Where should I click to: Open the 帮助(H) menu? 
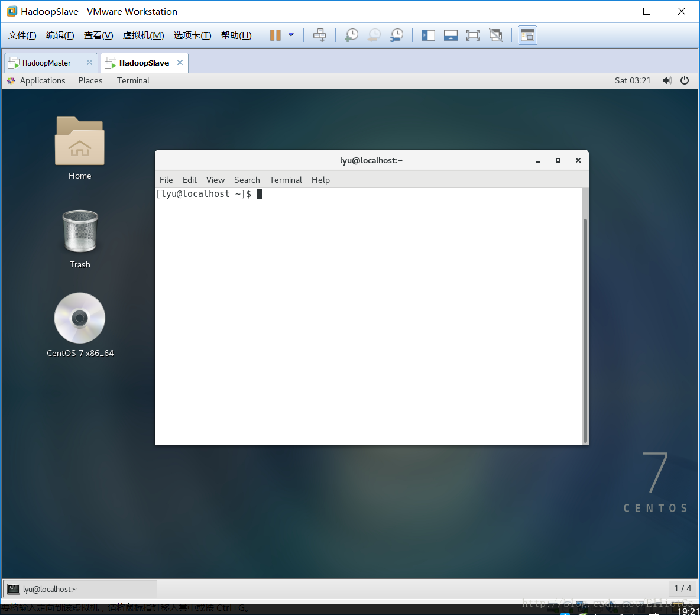click(x=236, y=35)
